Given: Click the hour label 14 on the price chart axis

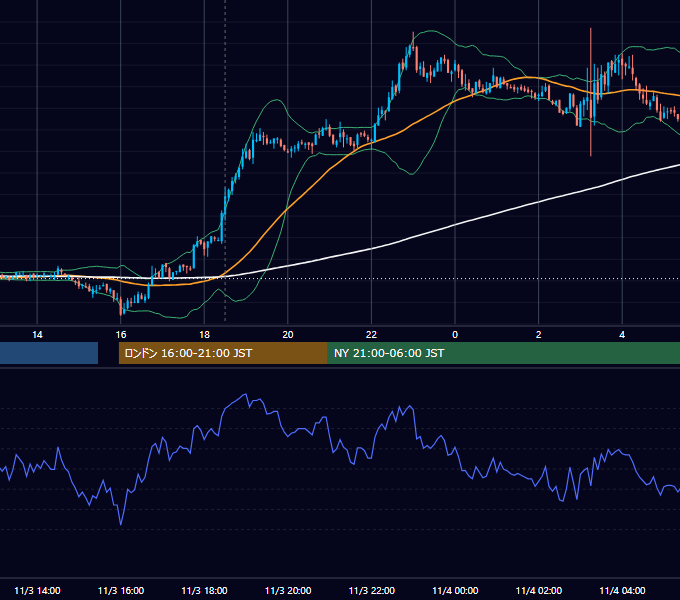Looking at the screenshot, I should point(37,335).
